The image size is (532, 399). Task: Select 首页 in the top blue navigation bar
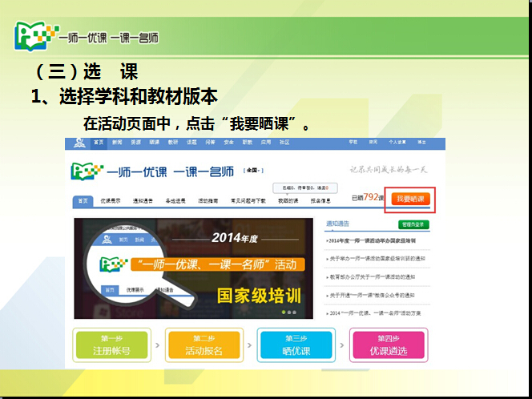click(x=99, y=143)
